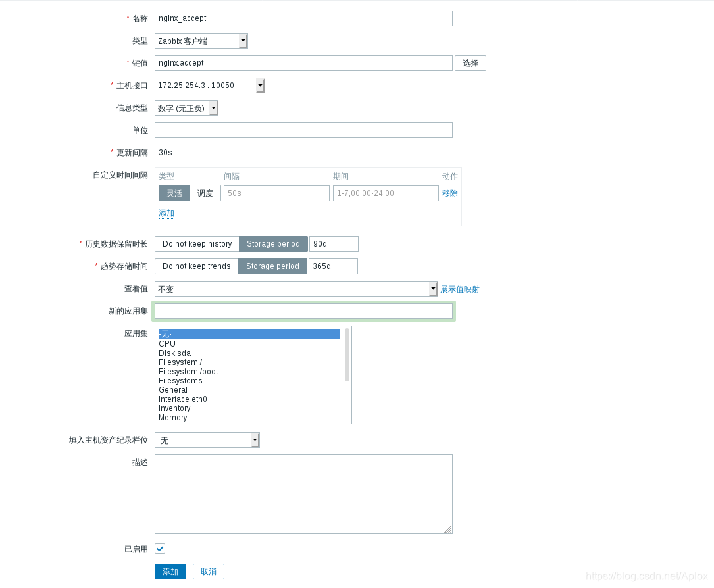Click the blue 添加 submit button

pos(170,572)
